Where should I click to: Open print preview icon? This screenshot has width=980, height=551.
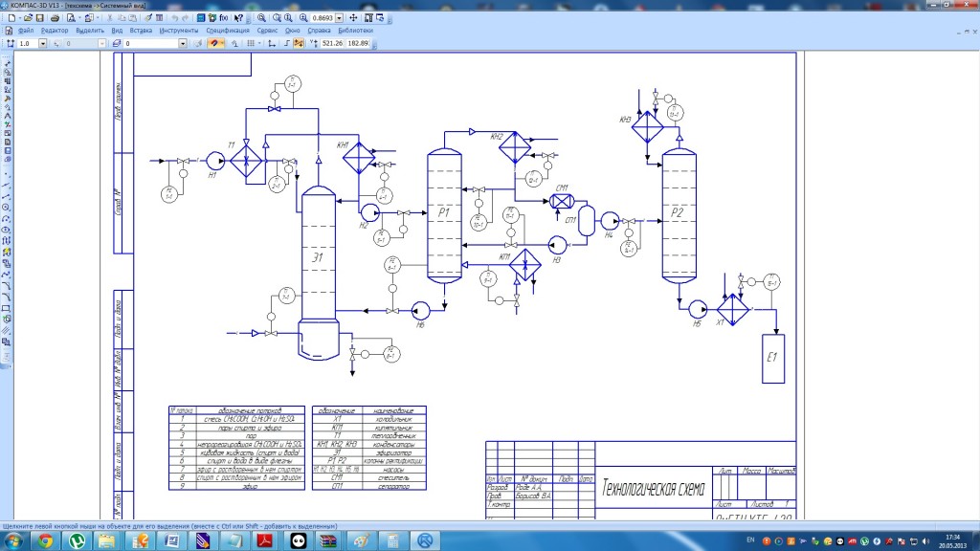pos(71,18)
